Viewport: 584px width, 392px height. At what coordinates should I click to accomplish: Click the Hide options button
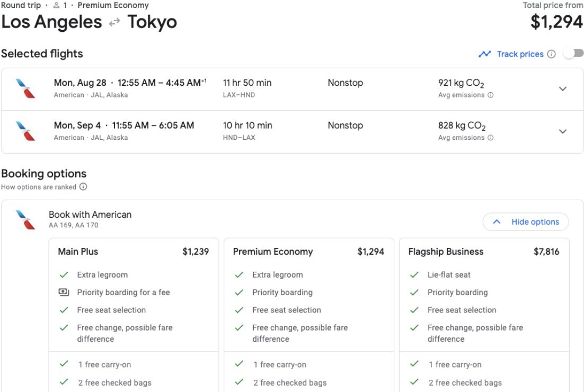(526, 222)
